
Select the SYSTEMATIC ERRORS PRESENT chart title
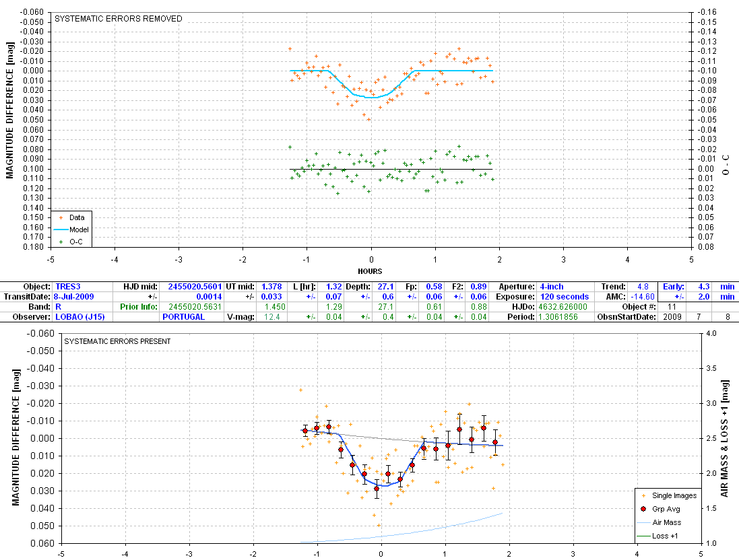(117, 341)
